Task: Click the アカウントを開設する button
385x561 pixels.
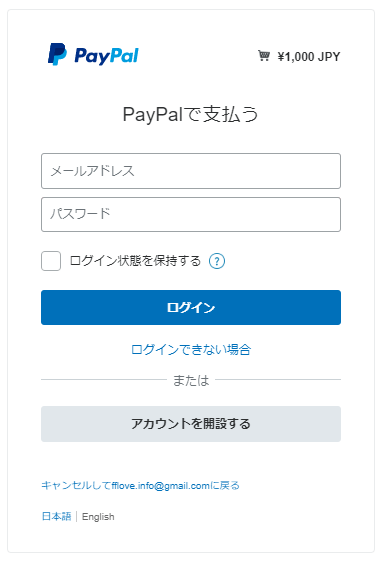Action: [x=191, y=424]
